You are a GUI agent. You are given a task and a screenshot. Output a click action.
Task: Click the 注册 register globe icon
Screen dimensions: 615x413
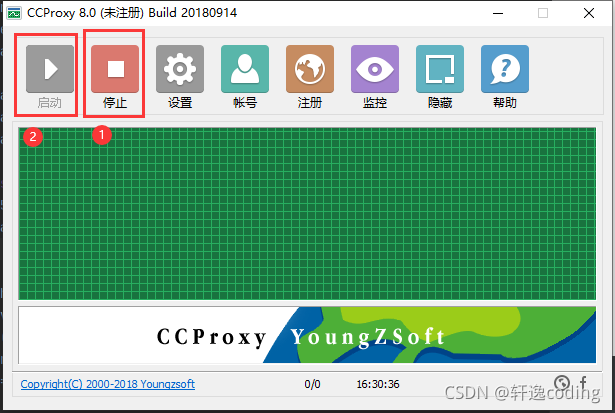pyautogui.click(x=310, y=69)
